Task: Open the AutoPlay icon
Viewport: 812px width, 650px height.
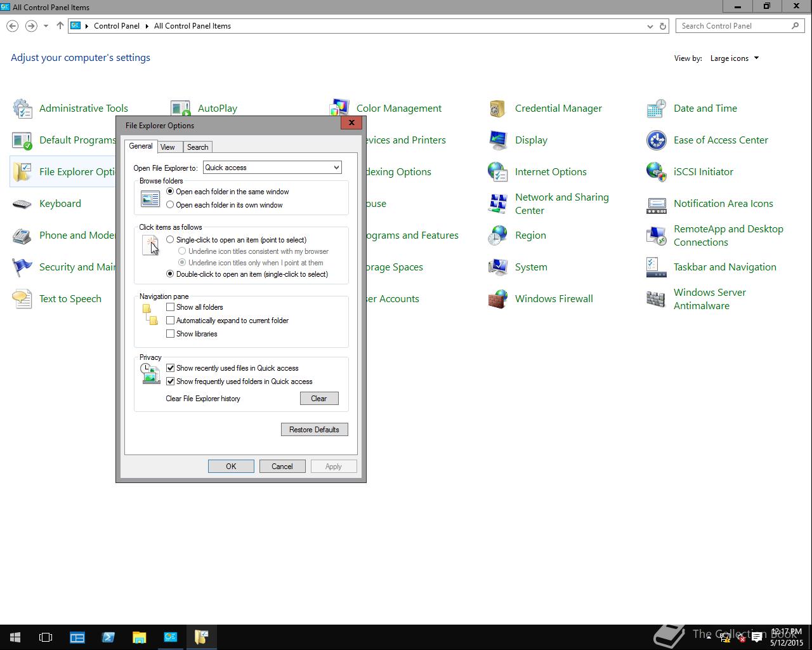Action: tap(181, 109)
